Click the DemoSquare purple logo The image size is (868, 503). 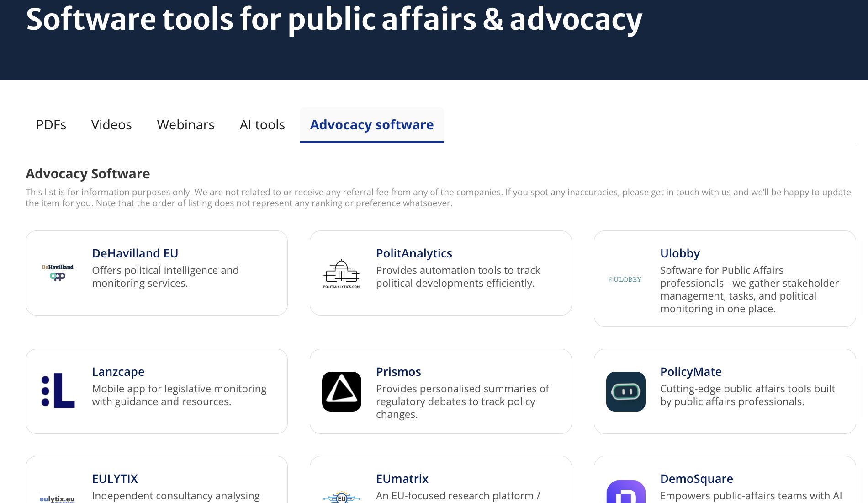point(626,492)
